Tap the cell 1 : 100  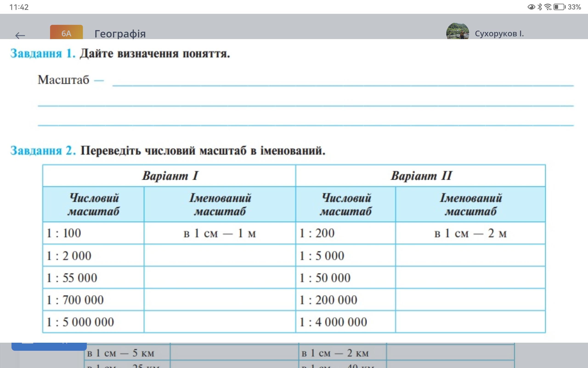pyautogui.click(x=93, y=233)
